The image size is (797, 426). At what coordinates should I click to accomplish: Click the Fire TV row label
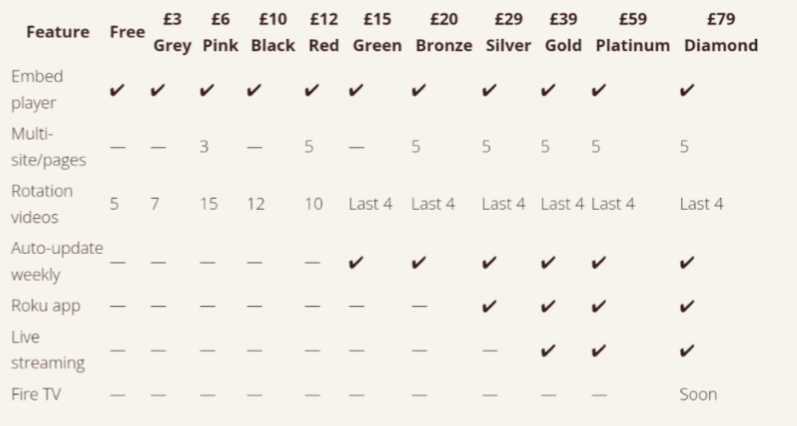point(36,394)
